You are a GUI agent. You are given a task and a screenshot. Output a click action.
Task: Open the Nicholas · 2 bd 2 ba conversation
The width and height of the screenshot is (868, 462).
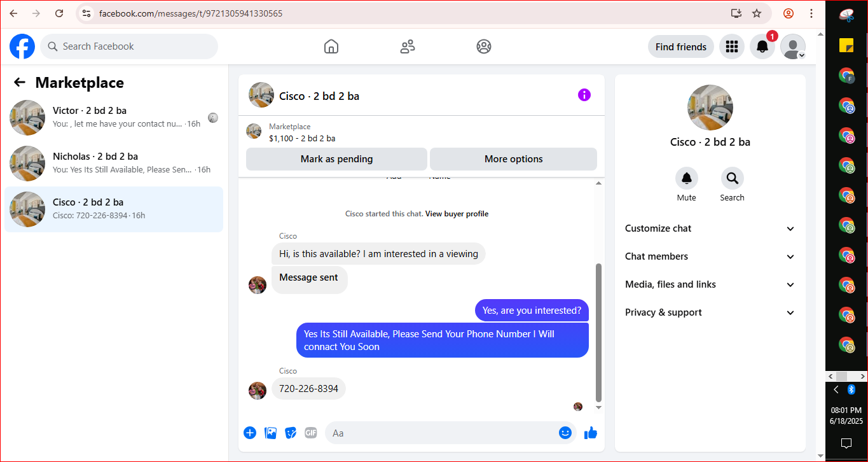point(114,164)
